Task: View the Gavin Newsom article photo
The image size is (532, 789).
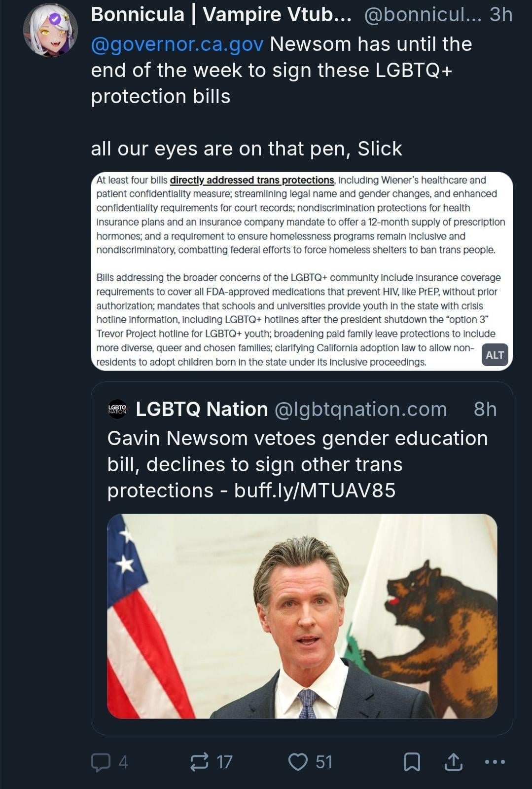Action: click(x=302, y=616)
